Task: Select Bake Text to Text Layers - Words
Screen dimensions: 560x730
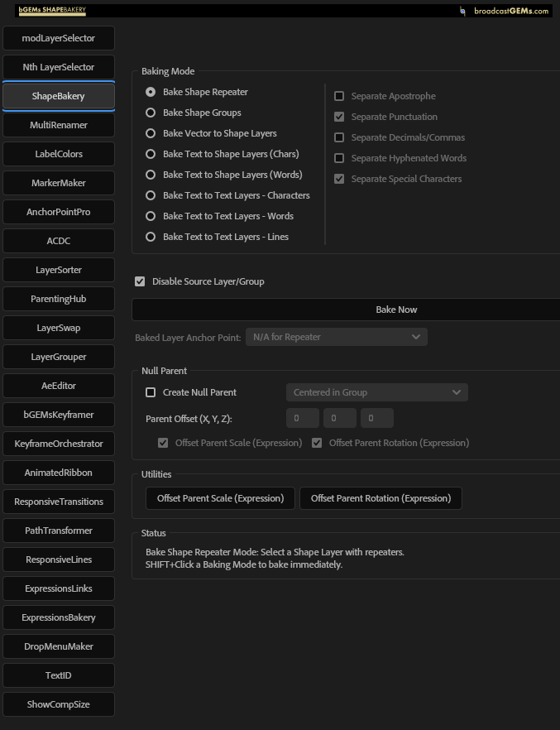Action: (x=151, y=216)
